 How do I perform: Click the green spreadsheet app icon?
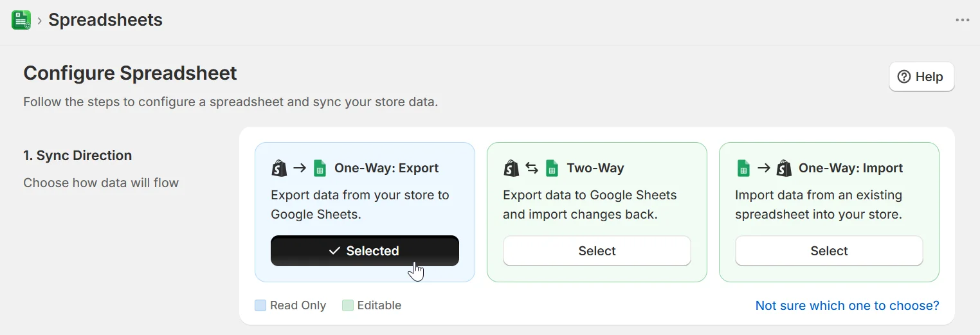21,20
